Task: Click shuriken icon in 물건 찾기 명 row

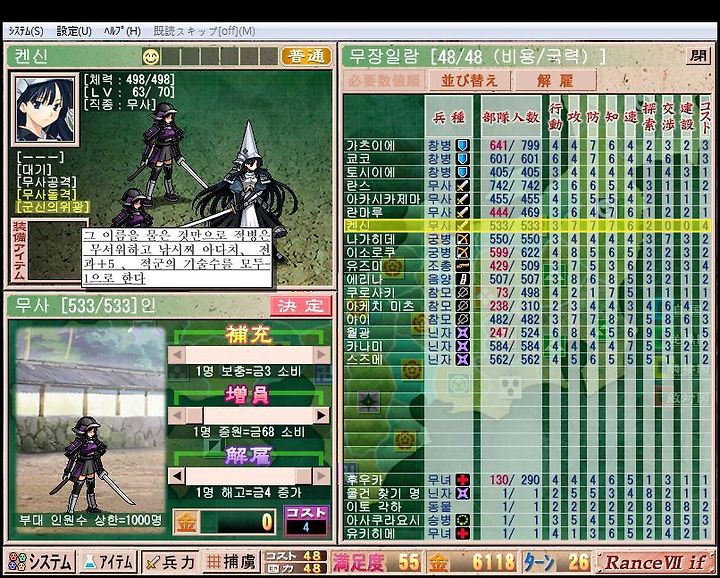Action: 462,493
